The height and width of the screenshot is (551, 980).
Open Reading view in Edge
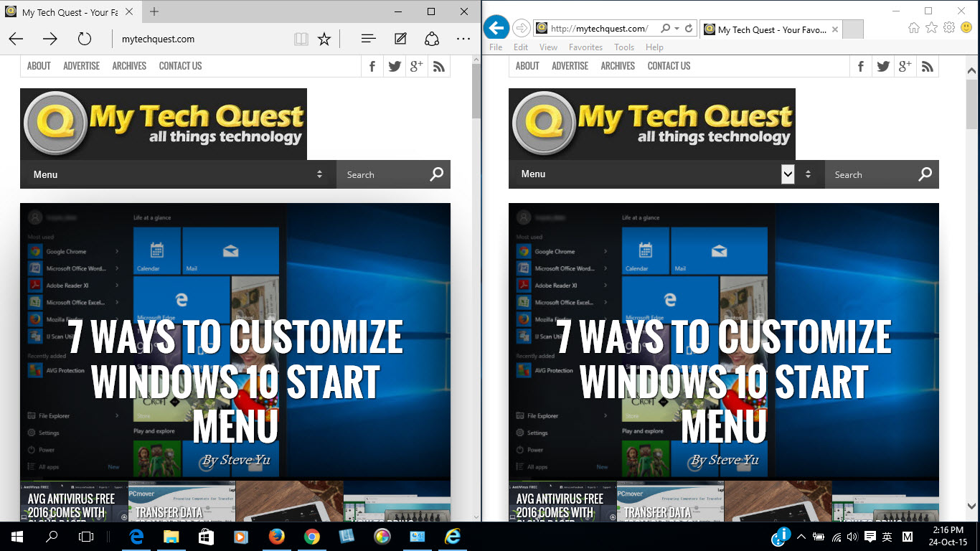(301, 39)
